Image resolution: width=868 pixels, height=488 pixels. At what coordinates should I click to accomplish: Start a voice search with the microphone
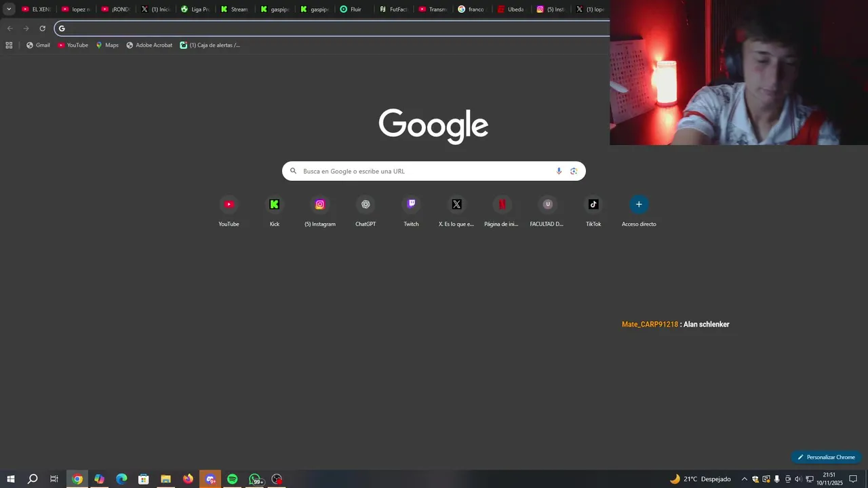pos(559,171)
